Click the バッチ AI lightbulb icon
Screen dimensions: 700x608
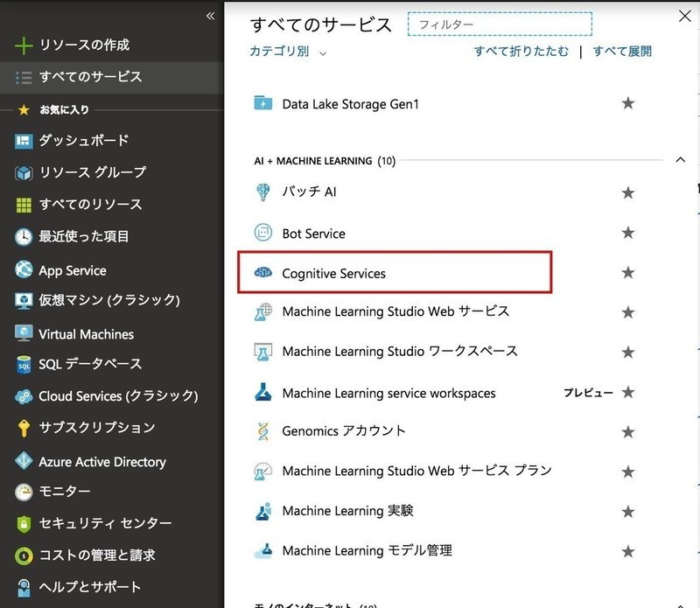coord(263,192)
